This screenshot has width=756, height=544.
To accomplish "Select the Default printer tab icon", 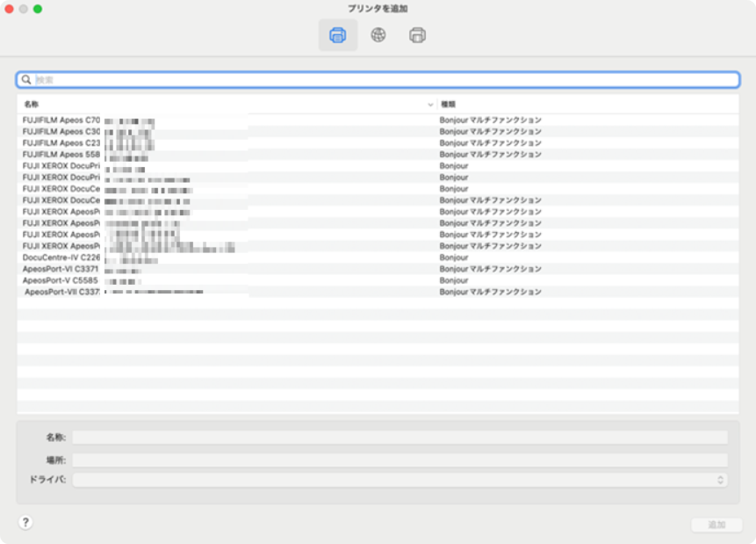I will 337,35.
